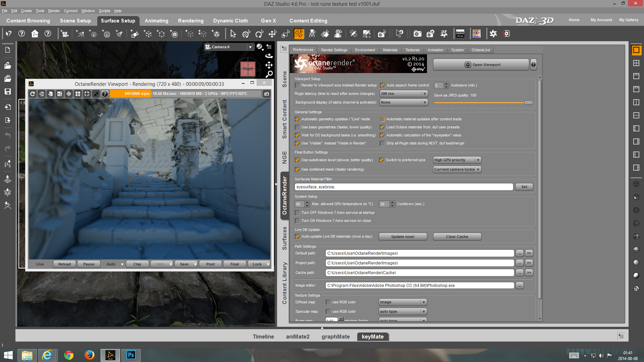Click the Clear Cache button

click(x=457, y=237)
